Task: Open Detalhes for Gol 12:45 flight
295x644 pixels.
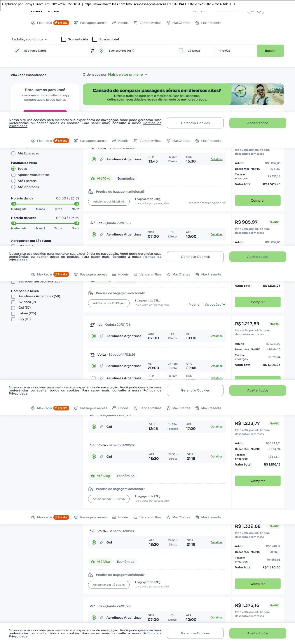Action: coord(216,427)
